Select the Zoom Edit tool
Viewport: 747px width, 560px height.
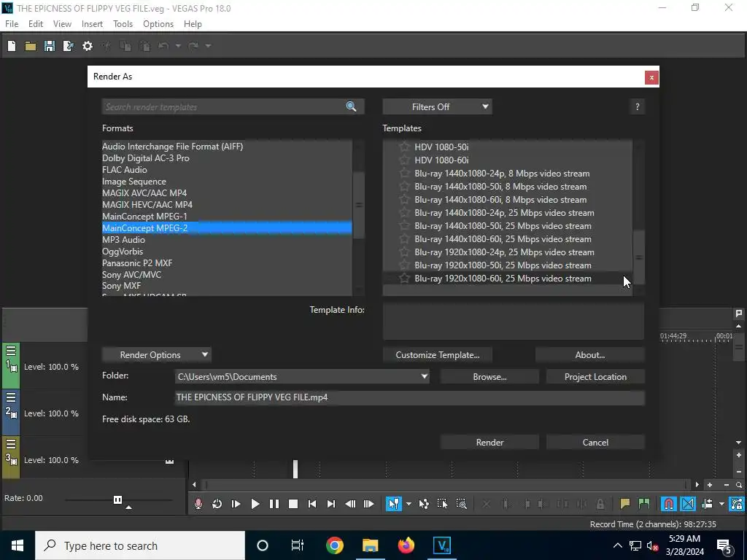pyautogui.click(x=461, y=504)
